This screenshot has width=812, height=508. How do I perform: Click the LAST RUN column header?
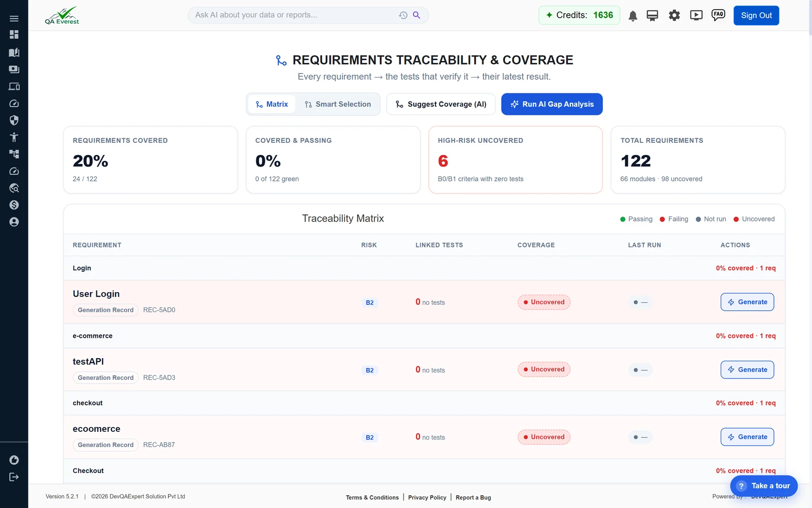tap(645, 245)
